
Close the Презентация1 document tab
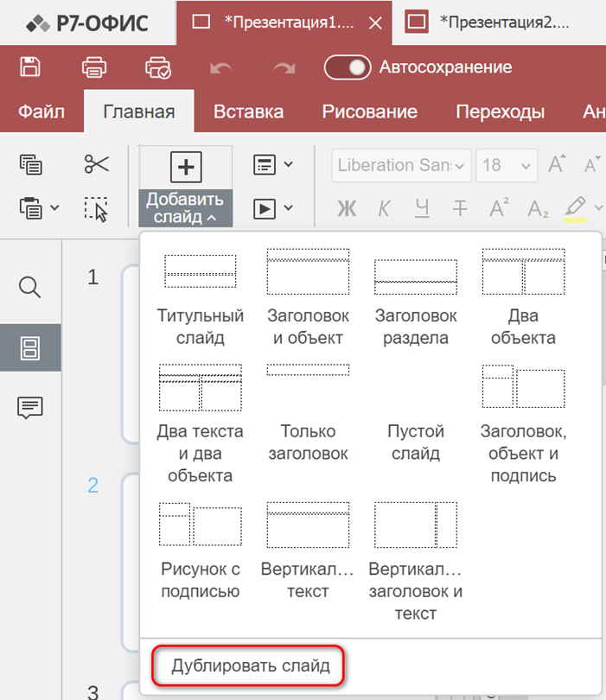tap(375, 22)
